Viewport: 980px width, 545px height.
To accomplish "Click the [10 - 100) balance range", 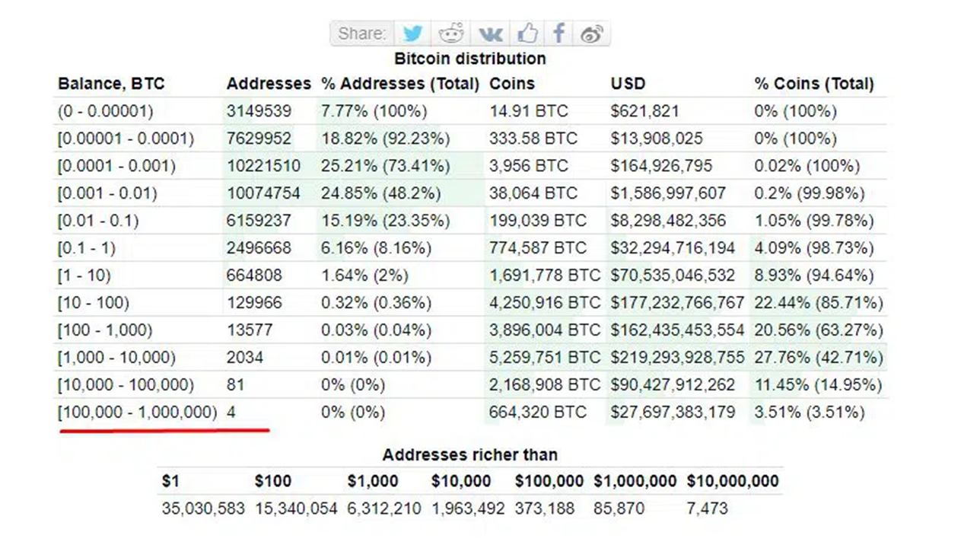I will click(x=94, y=303).
